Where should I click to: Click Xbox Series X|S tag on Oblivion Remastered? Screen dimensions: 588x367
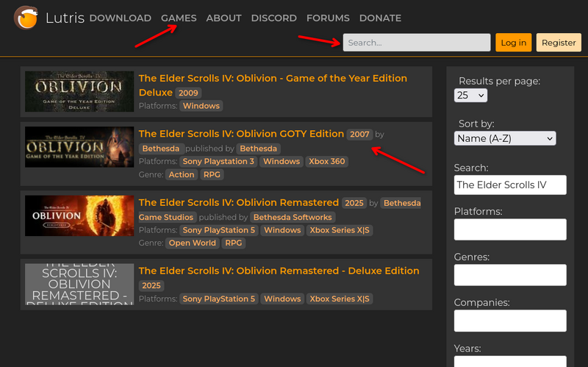(x=340, y=230)
